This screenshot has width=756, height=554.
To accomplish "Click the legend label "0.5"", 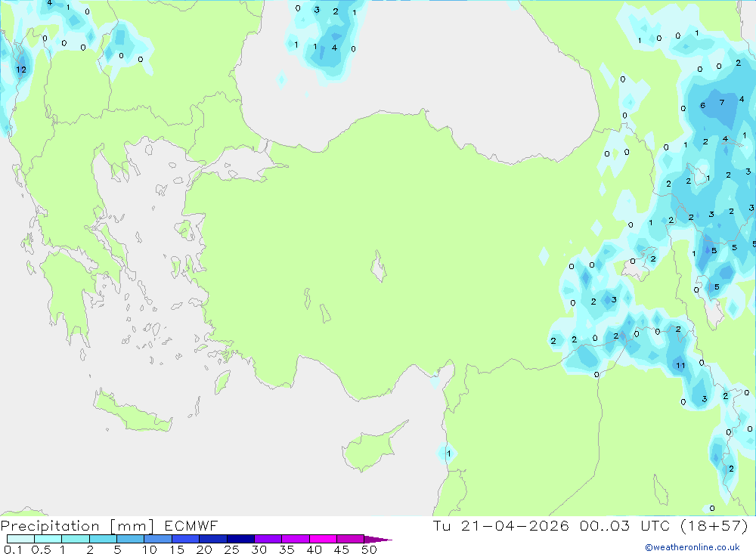I will point(41,549).
